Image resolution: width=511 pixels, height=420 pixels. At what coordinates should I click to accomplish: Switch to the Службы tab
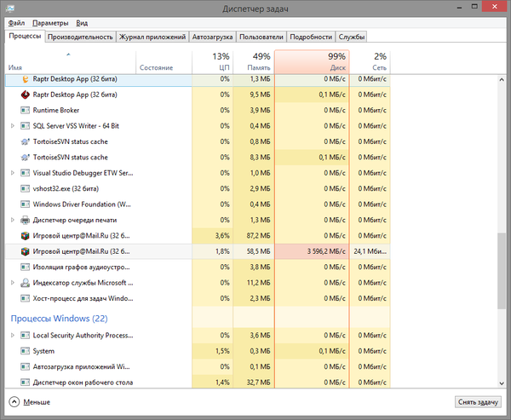[351, 37]
